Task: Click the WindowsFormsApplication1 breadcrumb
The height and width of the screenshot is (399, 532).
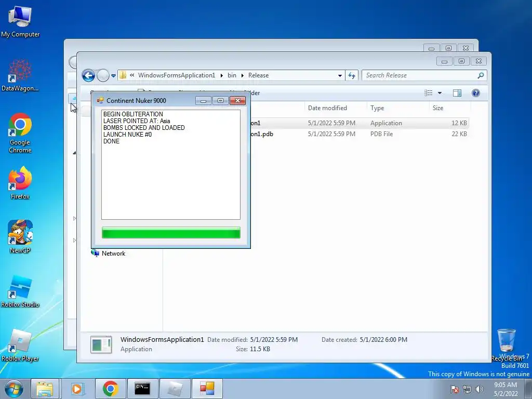Action: click(x=177, y=75)
